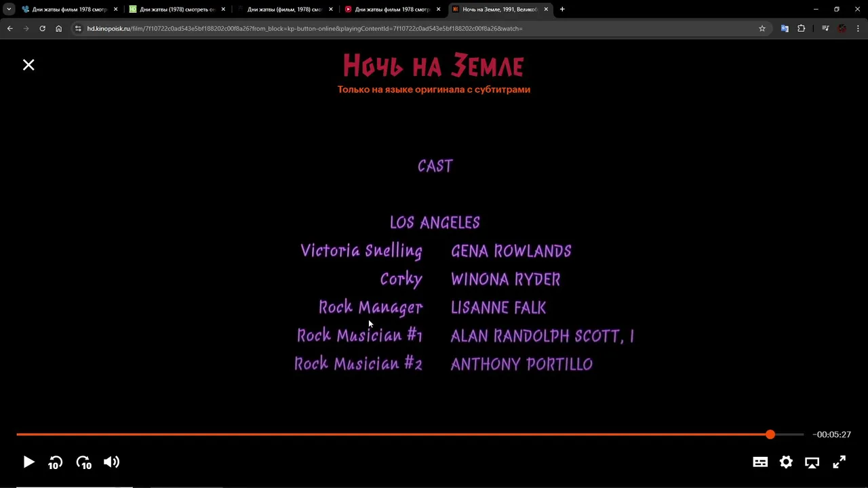
Task: Click the 'Corky' role name
Action: tap(401, 279)
